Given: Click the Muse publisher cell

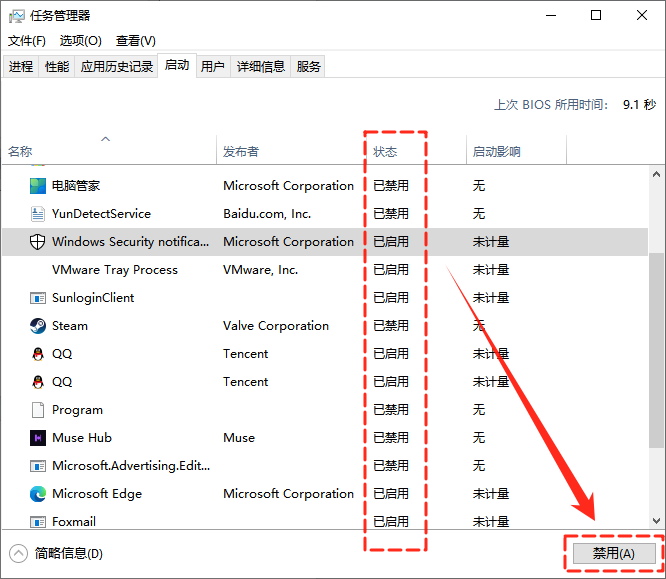Looking at the screenshot, I should pyautogui.click(x=239, y=438).
